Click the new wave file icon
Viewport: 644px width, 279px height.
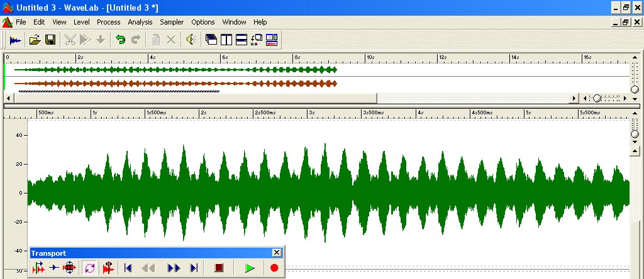tap(15, 40)
